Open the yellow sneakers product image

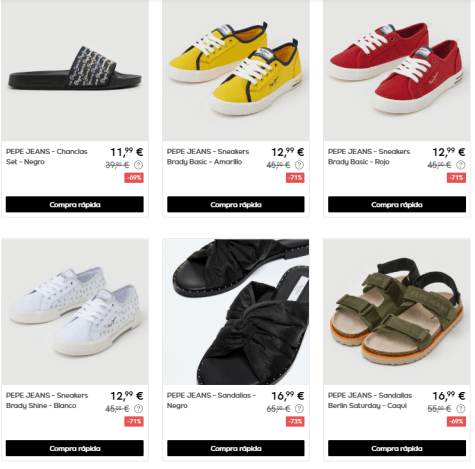click(236, 70)
